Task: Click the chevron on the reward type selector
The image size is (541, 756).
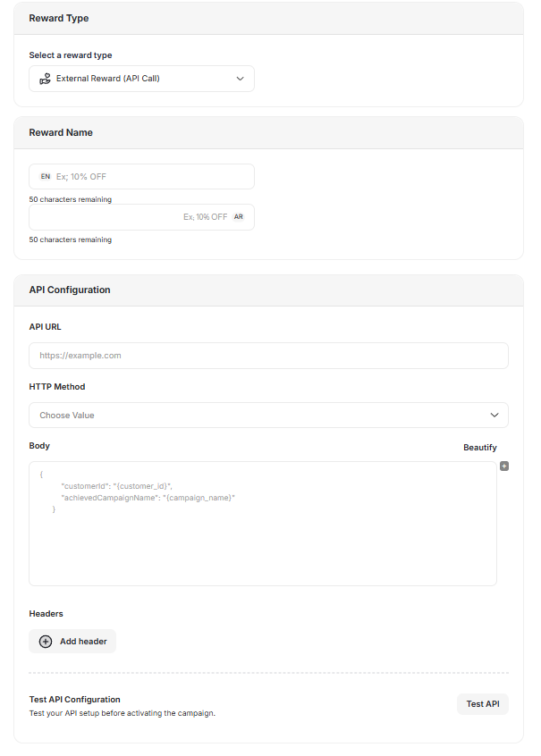Action: point(240,79)
